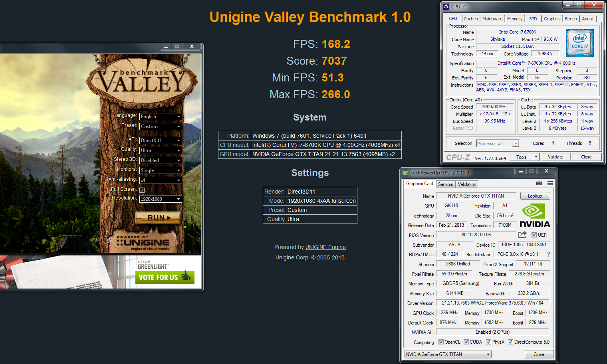Image resolution: width=607 pixels, height=364 pixels.
Task: Click the GPU-Z title bar app icon
Action: [406, 173]
